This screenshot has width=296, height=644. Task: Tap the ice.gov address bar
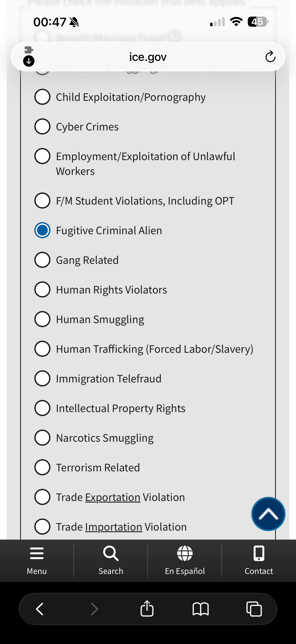pyautogui.click(x=148, y=57)
